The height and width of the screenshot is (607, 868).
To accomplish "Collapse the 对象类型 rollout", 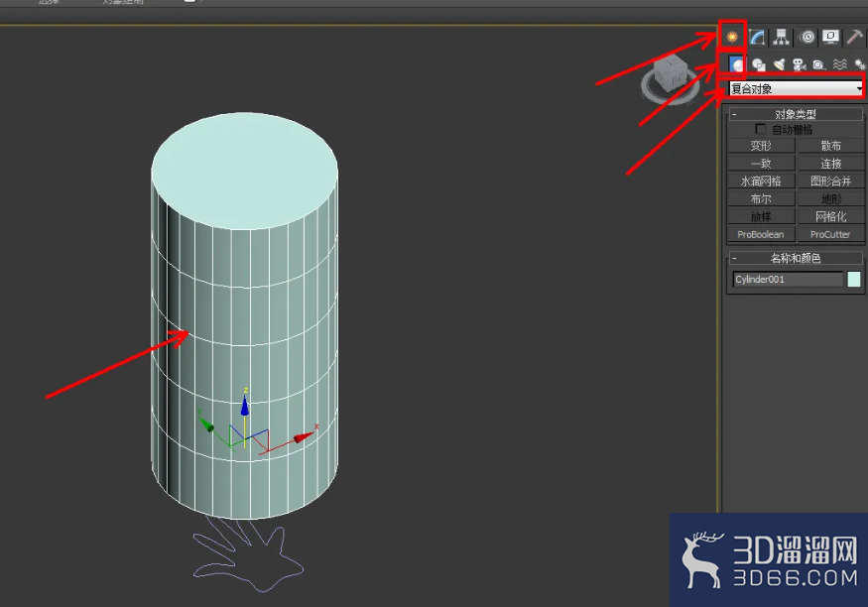I will pos(796,114).
